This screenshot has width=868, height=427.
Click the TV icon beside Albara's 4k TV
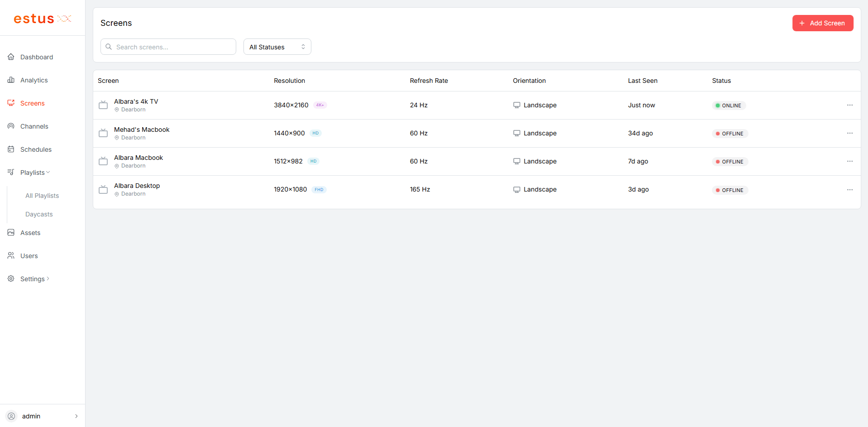click(x=103, y=105)
